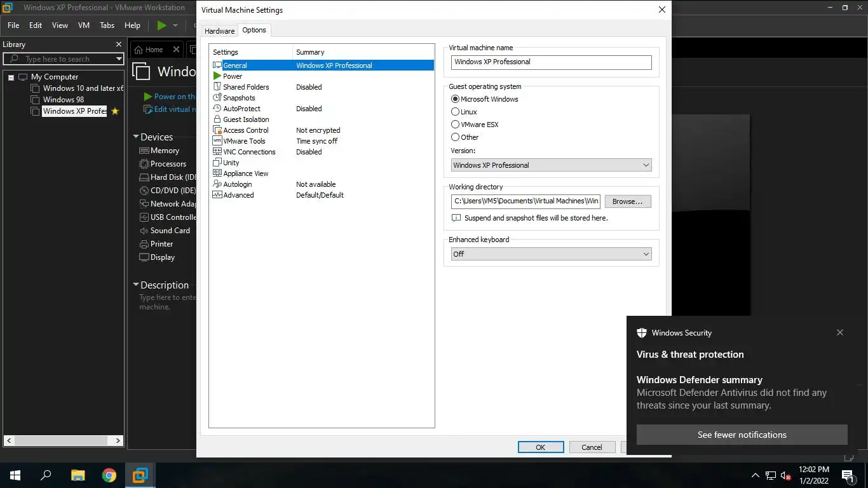Open the Edit menu
This screenshot has width=868, height=488.
(x=36, y=25)
